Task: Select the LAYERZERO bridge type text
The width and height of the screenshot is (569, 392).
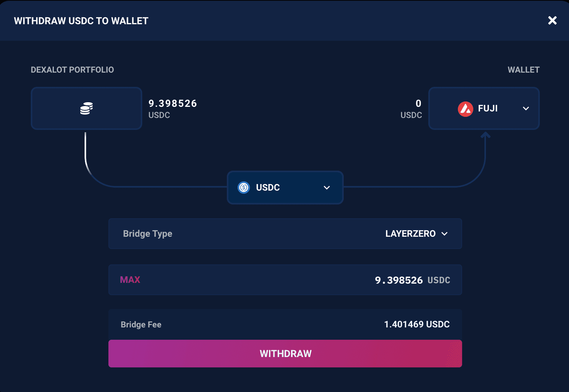Action: [410, 234]
